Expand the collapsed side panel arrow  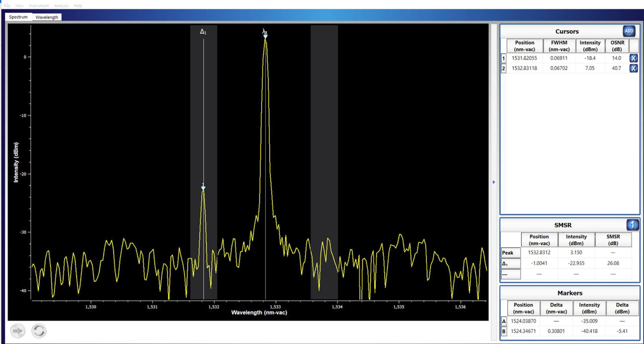click(494, 182)
